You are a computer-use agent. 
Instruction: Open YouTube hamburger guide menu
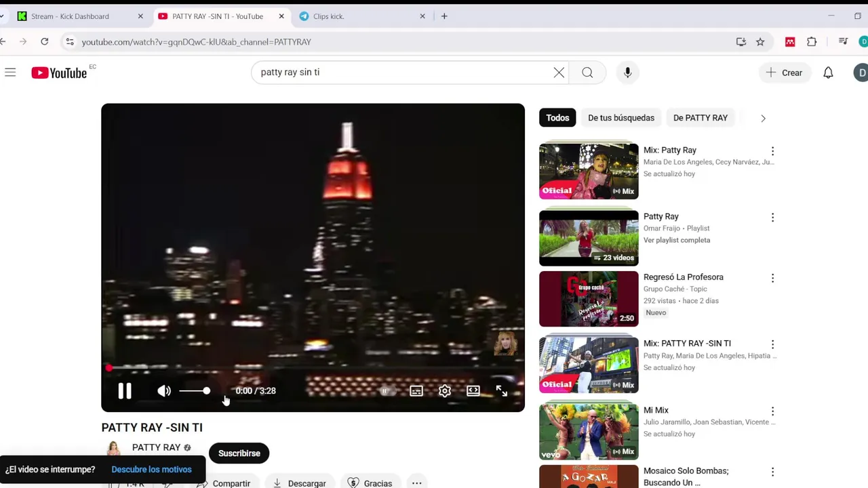[x=10, y=73]
